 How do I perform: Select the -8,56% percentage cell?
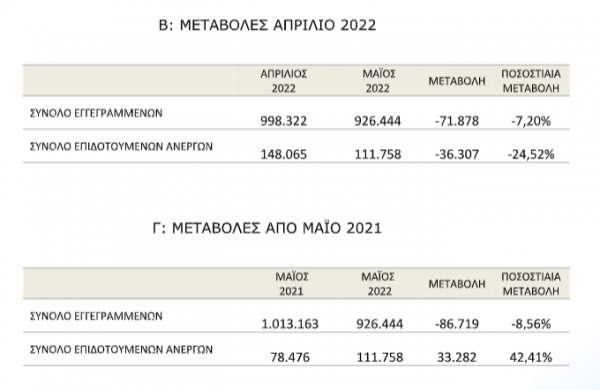(531, 324)
